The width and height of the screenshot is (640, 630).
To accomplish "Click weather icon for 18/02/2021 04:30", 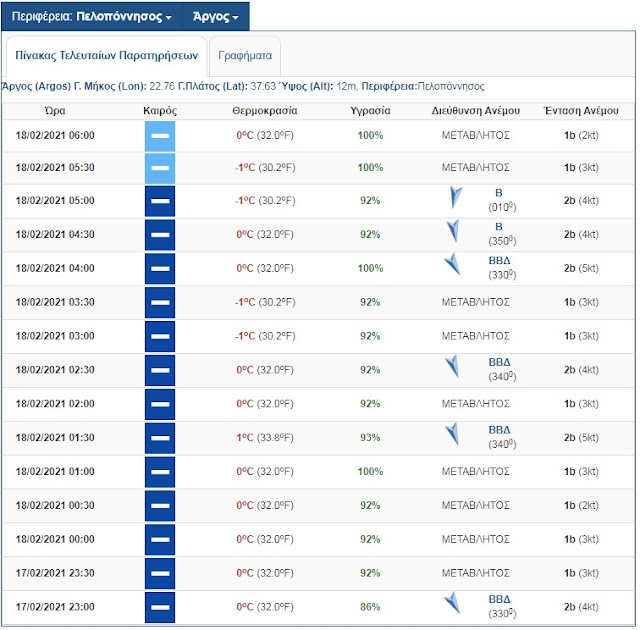I will point(160,235).
